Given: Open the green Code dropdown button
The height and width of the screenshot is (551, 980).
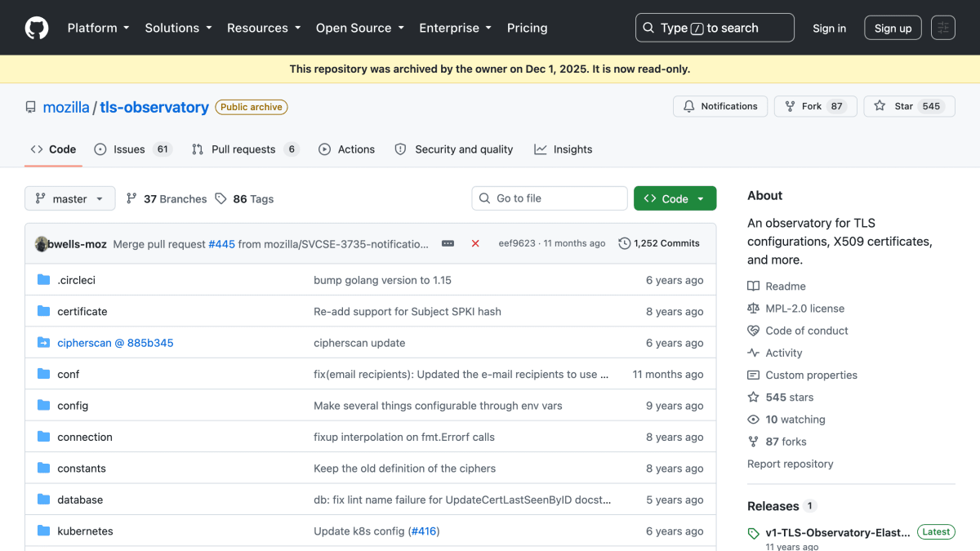Looking at the screenshot, I should tap(675, 198).
